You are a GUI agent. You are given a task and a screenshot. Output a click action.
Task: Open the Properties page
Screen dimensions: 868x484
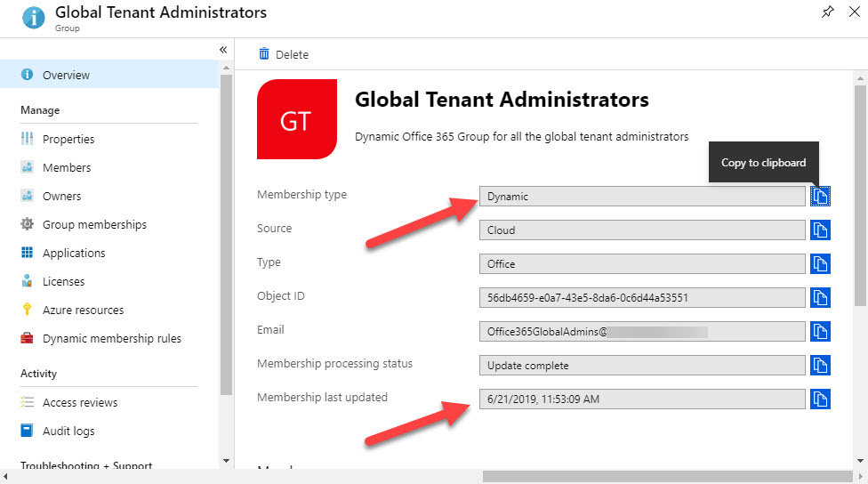[68, 140]
